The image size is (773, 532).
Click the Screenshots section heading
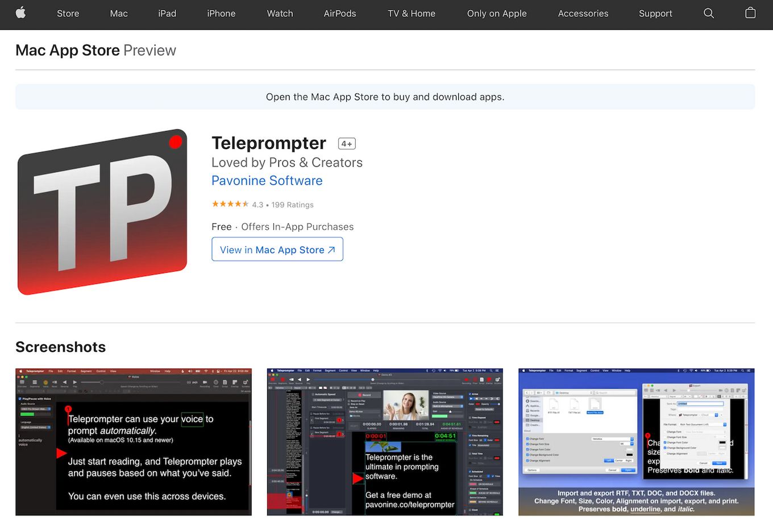61,347
